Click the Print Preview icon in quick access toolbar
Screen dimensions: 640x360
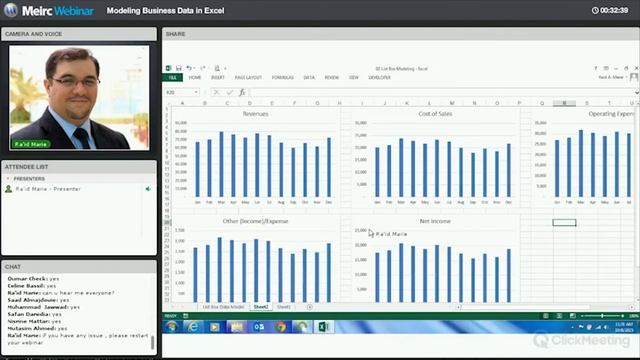[x=217, y=68]
